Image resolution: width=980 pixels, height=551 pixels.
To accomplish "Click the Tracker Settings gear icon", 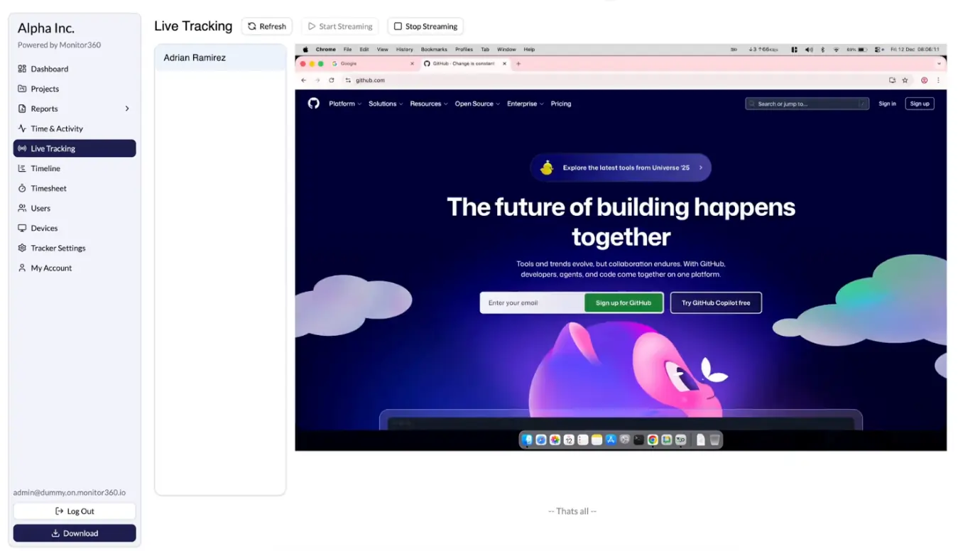I will click(22, 248).
